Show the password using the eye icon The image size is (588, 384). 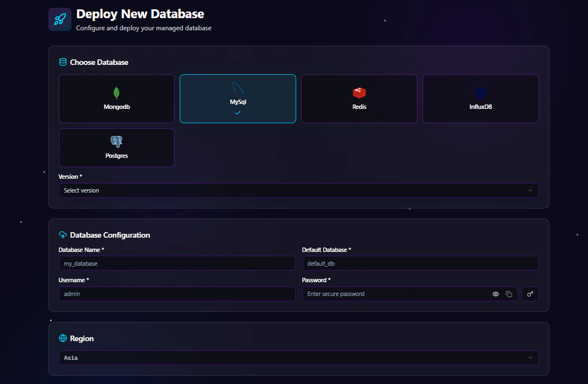click(496, 294)
